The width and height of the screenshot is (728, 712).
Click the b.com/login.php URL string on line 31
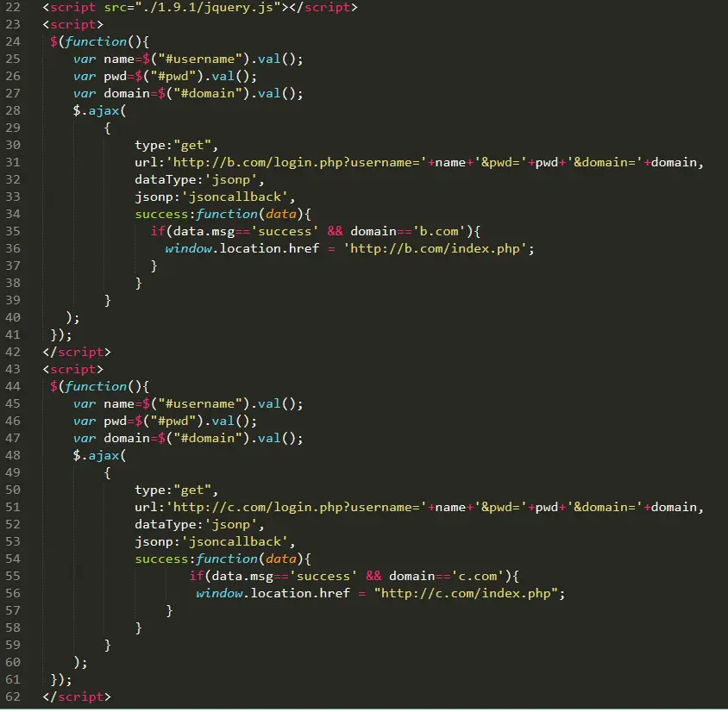(297, 163)
